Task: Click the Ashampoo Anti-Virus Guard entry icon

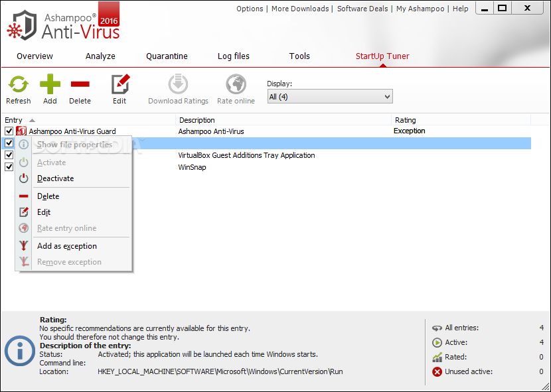Action: click(21, 131)
